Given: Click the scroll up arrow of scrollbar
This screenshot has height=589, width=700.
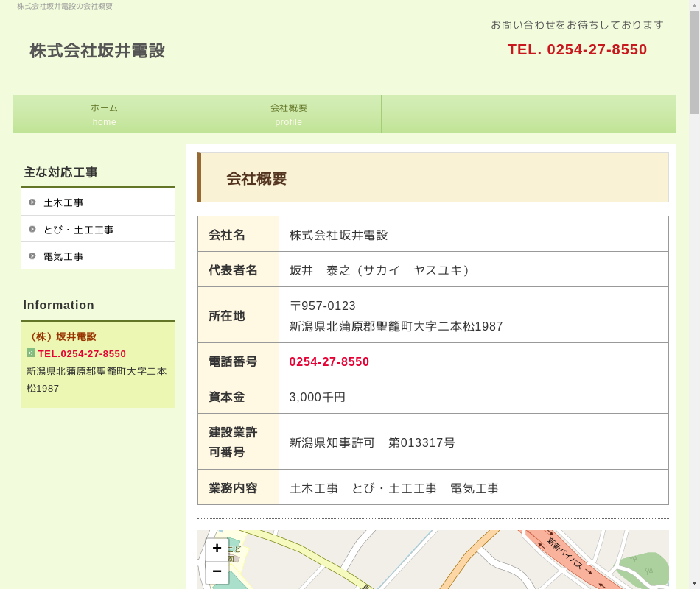Looking at the screenshot, I should click(694, 5).
